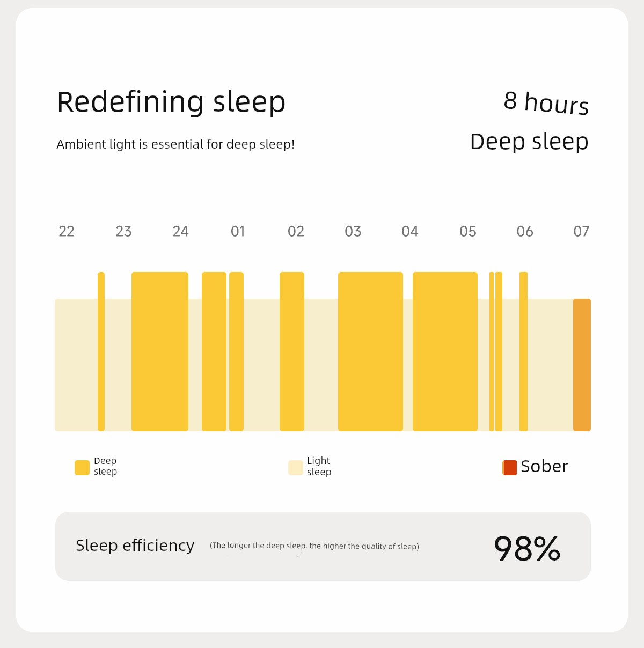The width and height of the screenshot is (644, 648).
Task: Click the 24 hour label
Action: point(181,231)
